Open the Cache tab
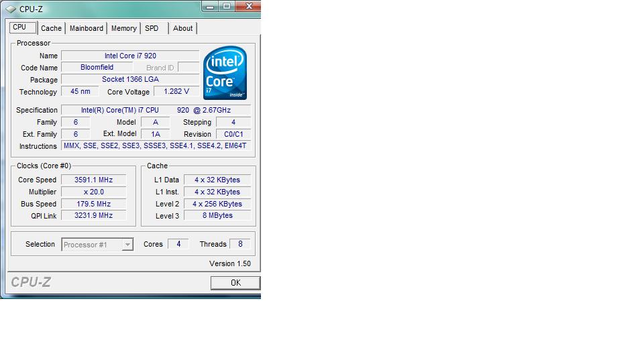The image size is (644, 362). tap(52, 28)
